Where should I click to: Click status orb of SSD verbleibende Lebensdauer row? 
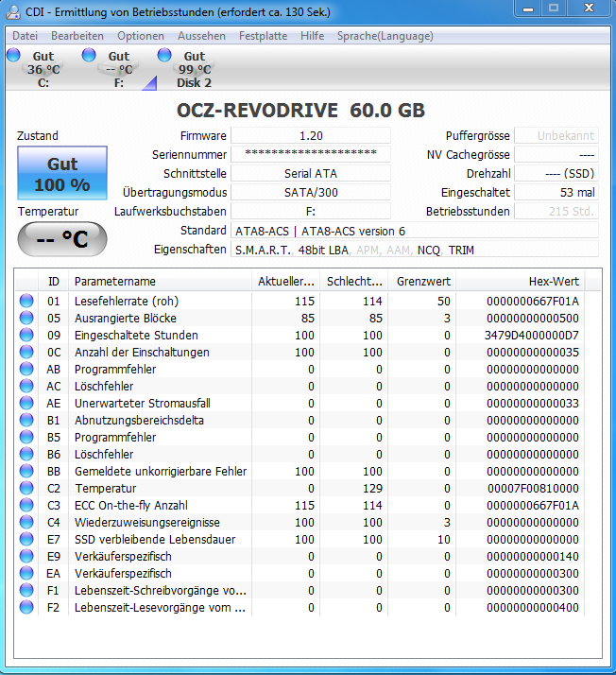click(26, 539)
